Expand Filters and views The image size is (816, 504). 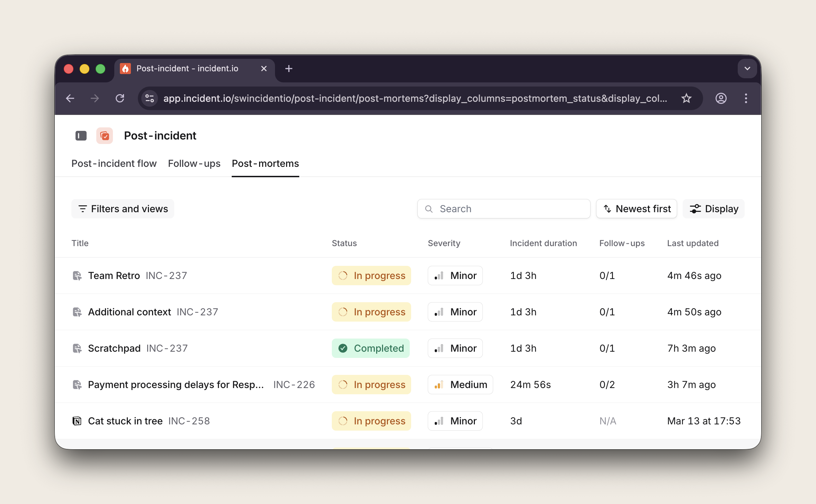point(123,209)
